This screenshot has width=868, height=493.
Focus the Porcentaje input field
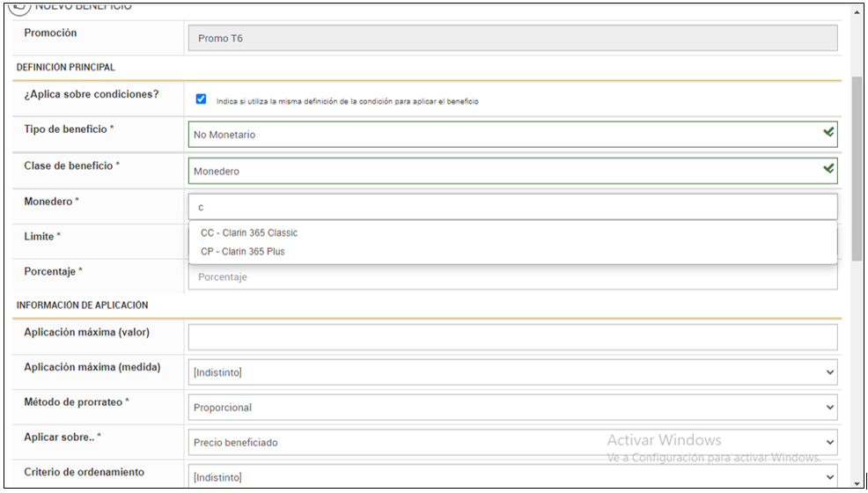coord(512,277)
